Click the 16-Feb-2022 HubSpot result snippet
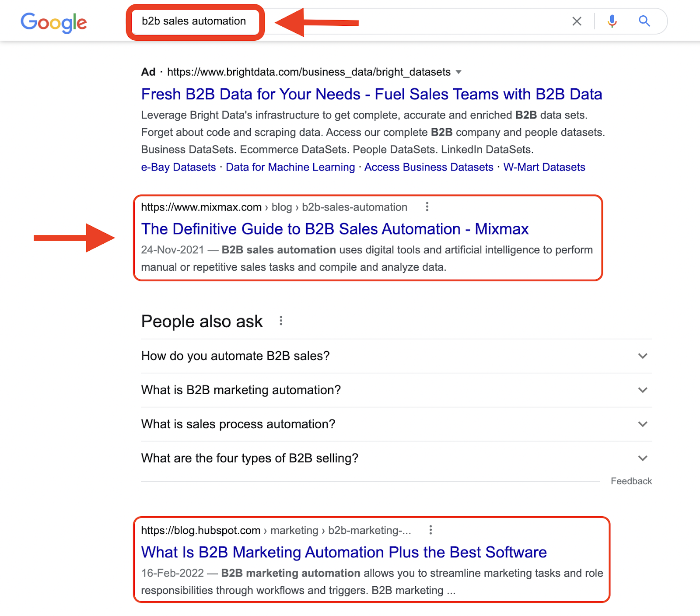700x616 pixels. 372,582
